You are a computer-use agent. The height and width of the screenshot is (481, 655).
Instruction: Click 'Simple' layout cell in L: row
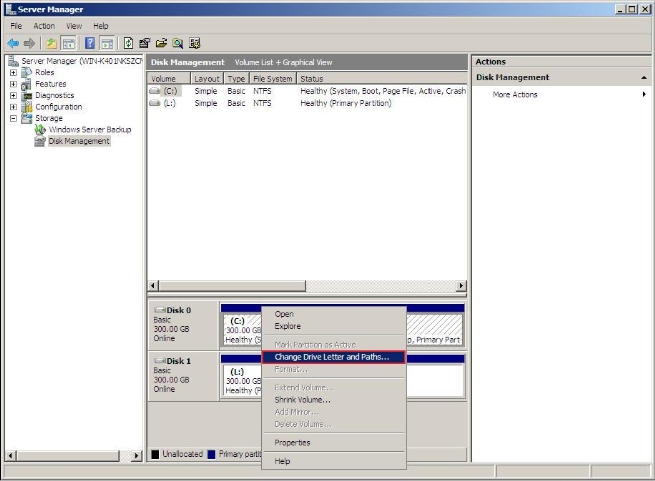(x=206, y=103)
